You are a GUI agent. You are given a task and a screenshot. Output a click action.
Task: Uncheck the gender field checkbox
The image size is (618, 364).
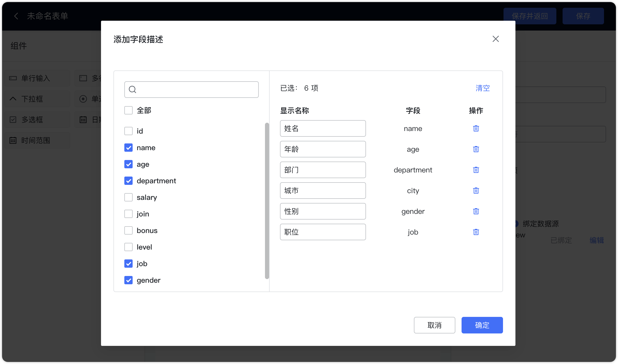128,280
